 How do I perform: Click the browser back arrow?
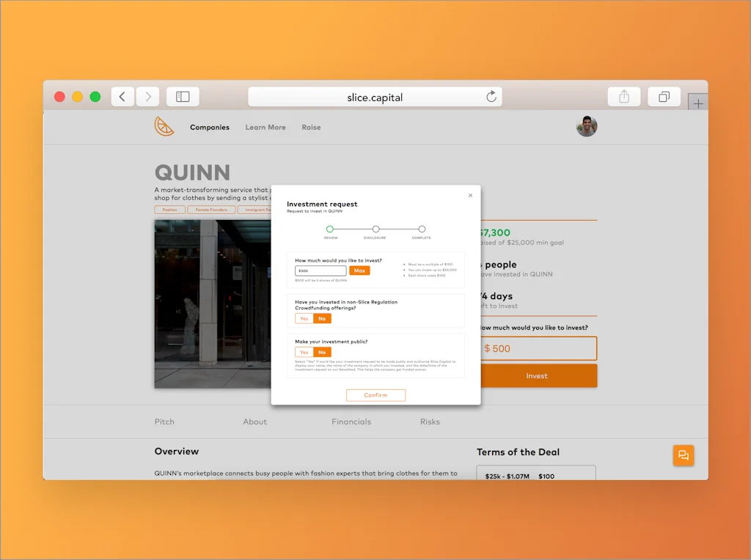[x=122, y=96]
